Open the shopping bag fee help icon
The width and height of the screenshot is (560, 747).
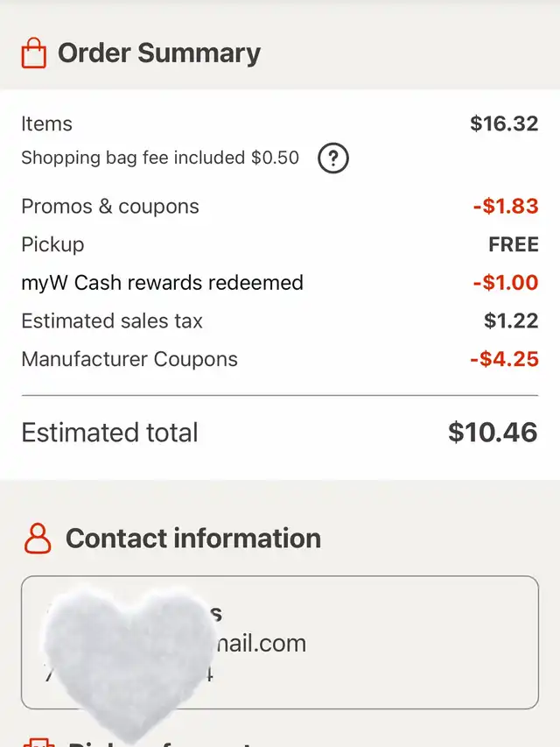[332, 159]
